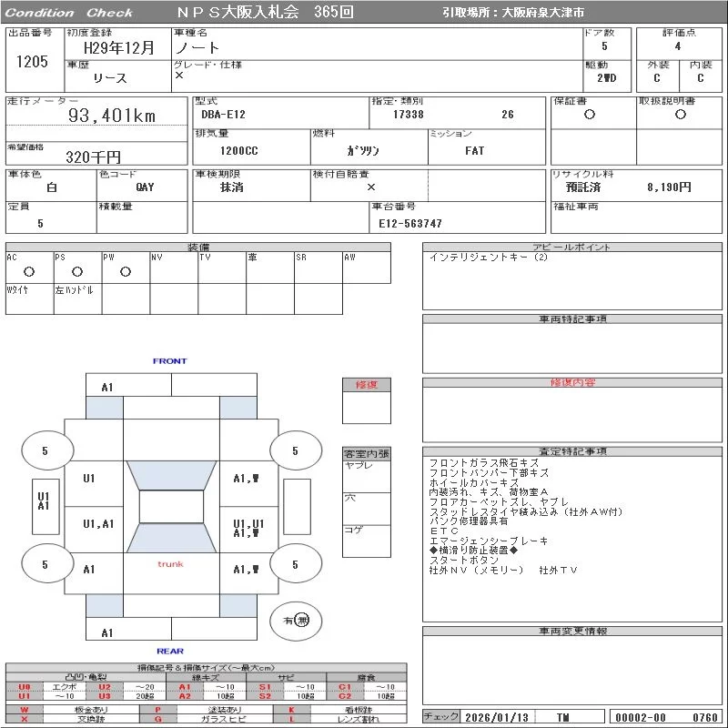Toggle the PW equipment circle mark
Screen dimensions: 728x728
pyautogui.click(x=126, y=271)
